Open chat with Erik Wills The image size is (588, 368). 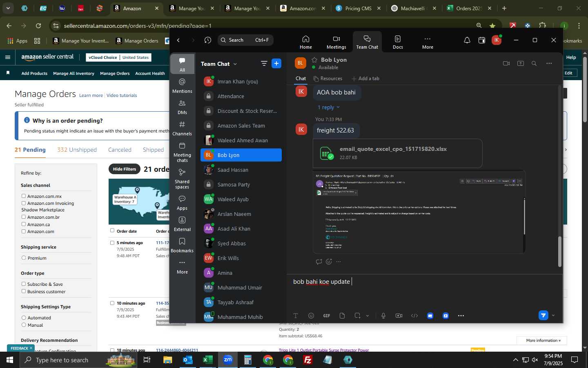(241, 258)
